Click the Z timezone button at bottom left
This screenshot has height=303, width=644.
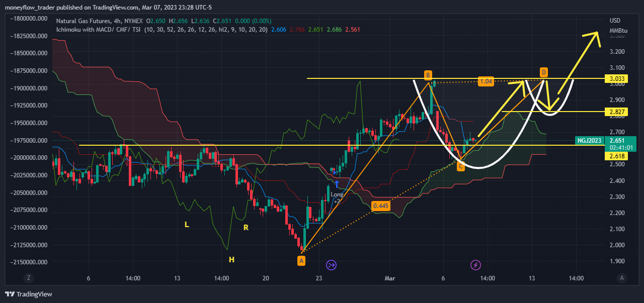(29, 278)
